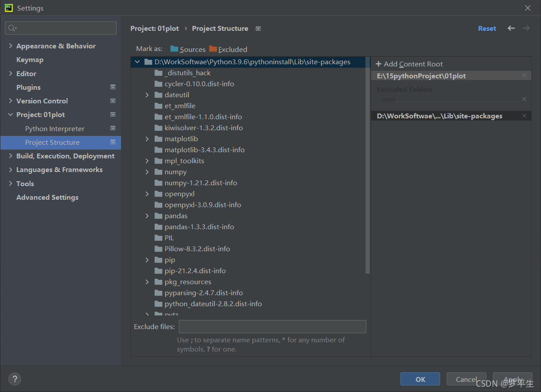Screen dimensions: 541x392
Task: Click the PIL folder icon
Action: point(158,238)
